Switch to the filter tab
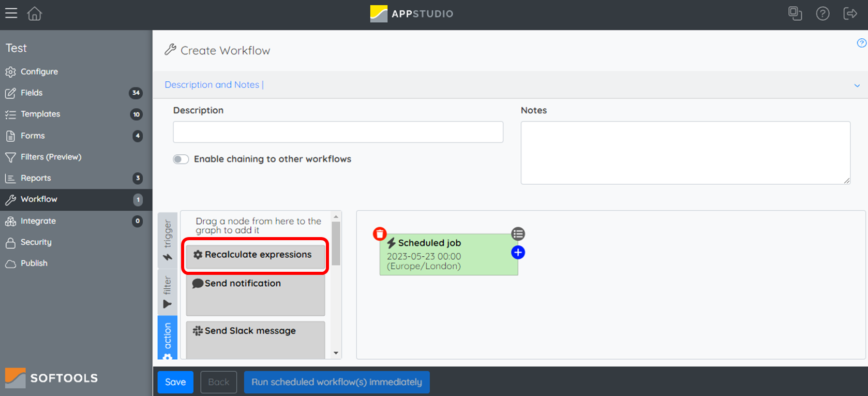The width and height of the screenshot is (868, 396). click(x=168, y=292)
